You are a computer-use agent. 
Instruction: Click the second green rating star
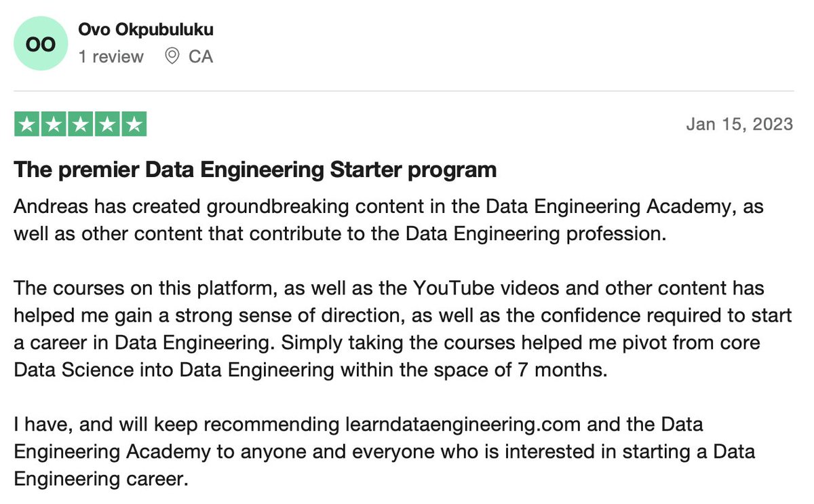(x=54, y=124)
